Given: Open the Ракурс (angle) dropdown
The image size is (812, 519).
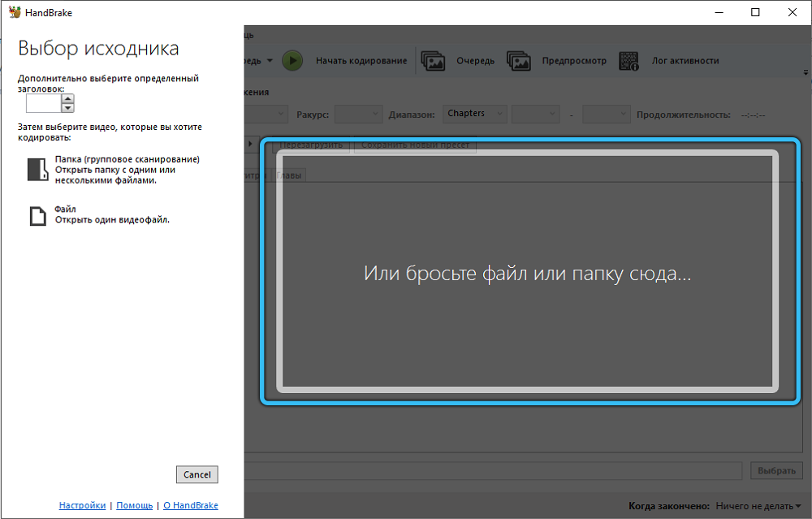Looking at the screenshot, I should pos(358,115).
